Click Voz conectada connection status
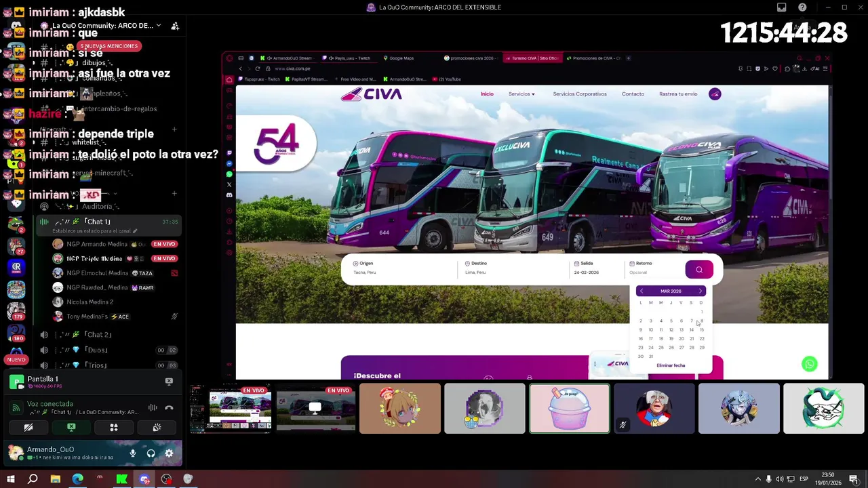The width and height of the screenshot is (868, 488). (50, 404)
